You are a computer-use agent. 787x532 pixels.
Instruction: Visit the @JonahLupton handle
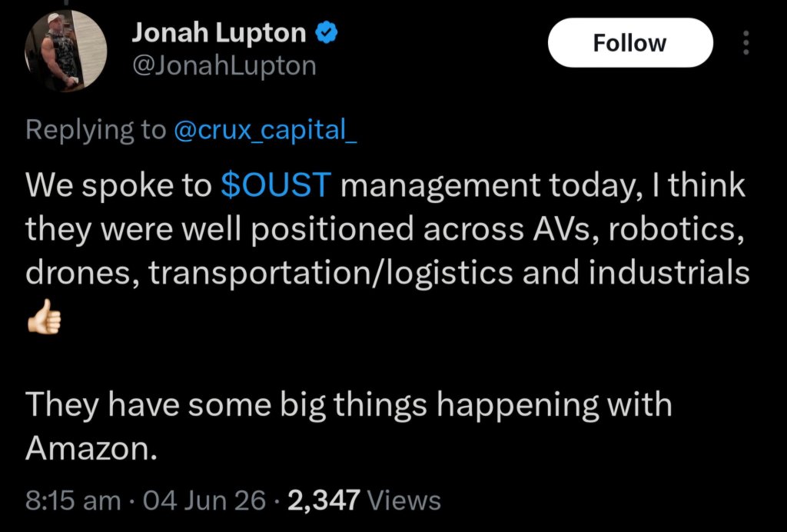[224, 66]
